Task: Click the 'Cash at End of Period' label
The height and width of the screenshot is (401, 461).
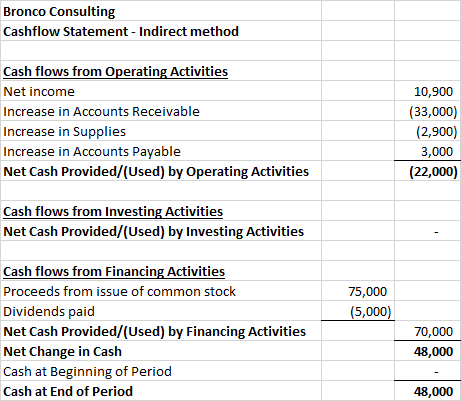Action: click(68, 392)
